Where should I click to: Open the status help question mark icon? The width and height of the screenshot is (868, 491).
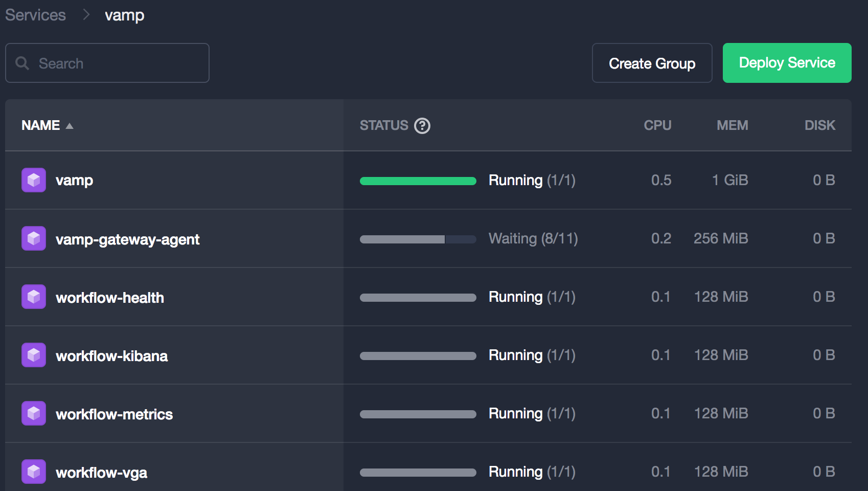pyautogui.click(x=422, y=125)
